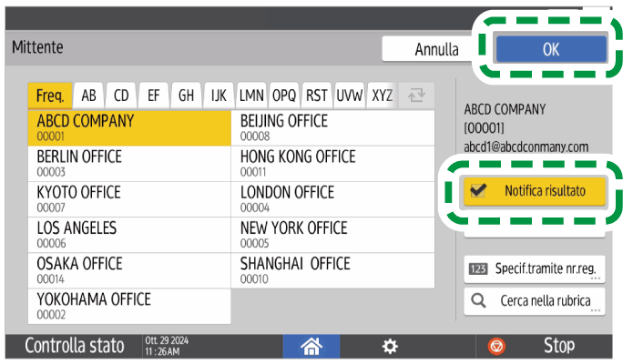
Task: Toggle the Notifica risultato checkbox
Action: point(478,190)
